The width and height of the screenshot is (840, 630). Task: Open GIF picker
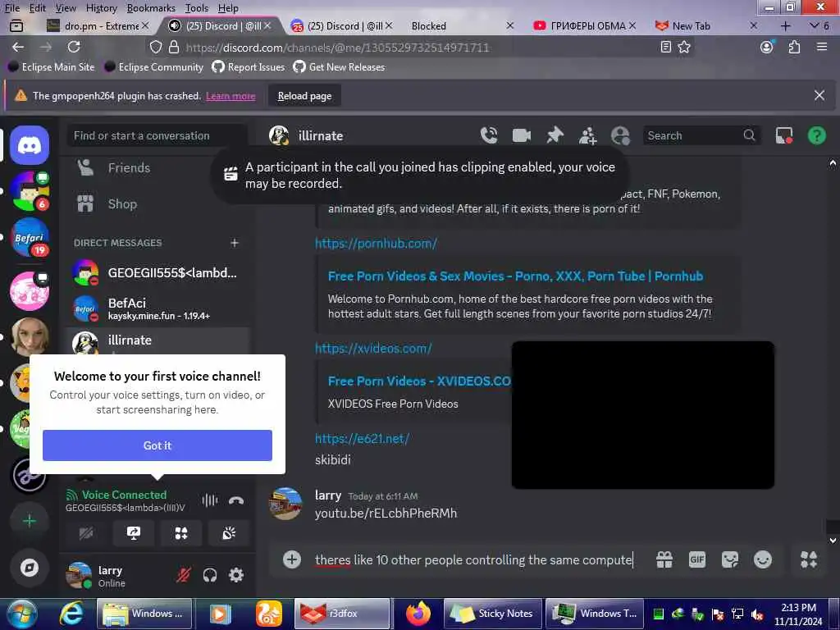point(697,559)
